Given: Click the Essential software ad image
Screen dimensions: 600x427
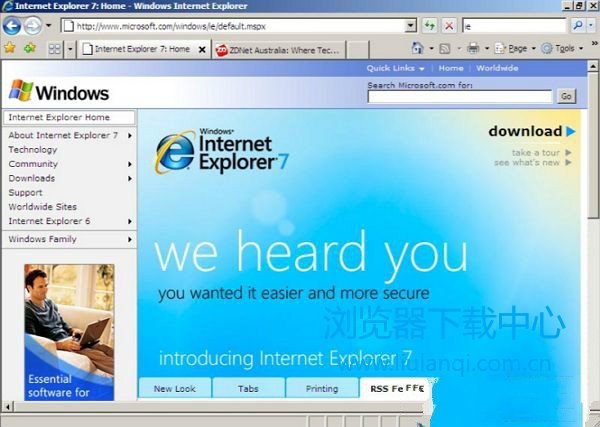Looking at the screenshot, I should [69, 332].
